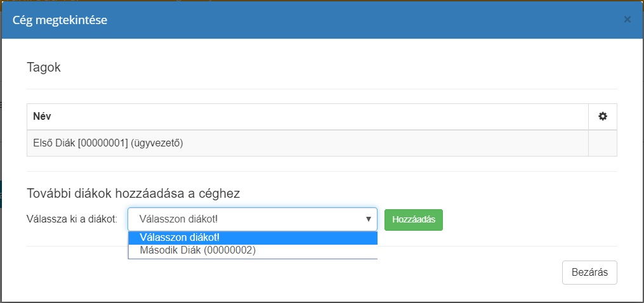Click the gear icon in the members table
Image resolution: width=644 pixels, height=303 pixels.
(x=603, y=117)
